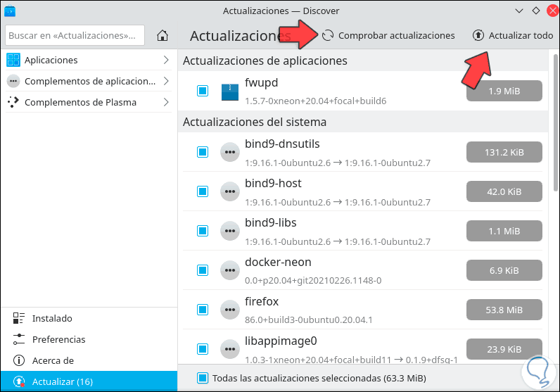Click the Preferencias sliders icon
560x392 pixels.
[x=18, y=339]
